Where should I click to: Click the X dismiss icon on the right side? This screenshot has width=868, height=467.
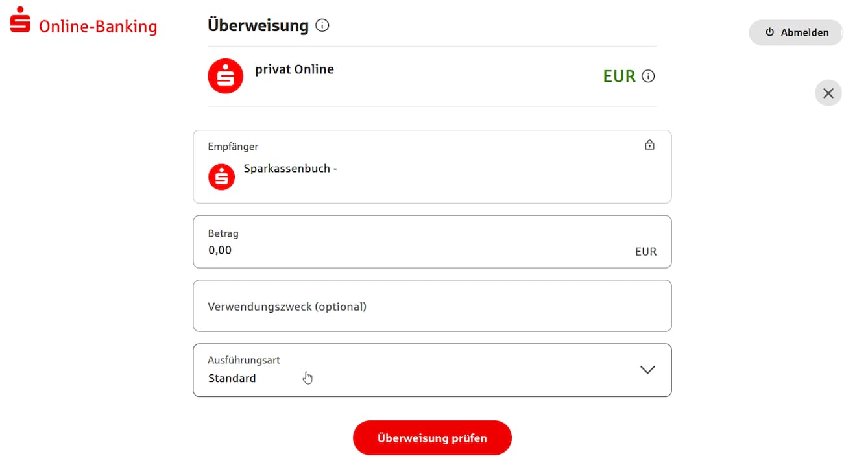[x=828, y=93]
